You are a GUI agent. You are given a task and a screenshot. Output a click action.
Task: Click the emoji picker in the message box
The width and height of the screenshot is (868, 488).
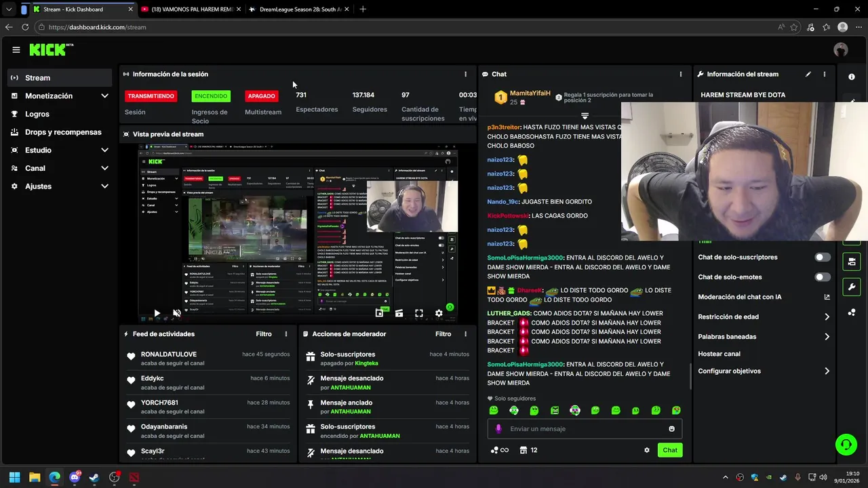(x=672, y=428)
